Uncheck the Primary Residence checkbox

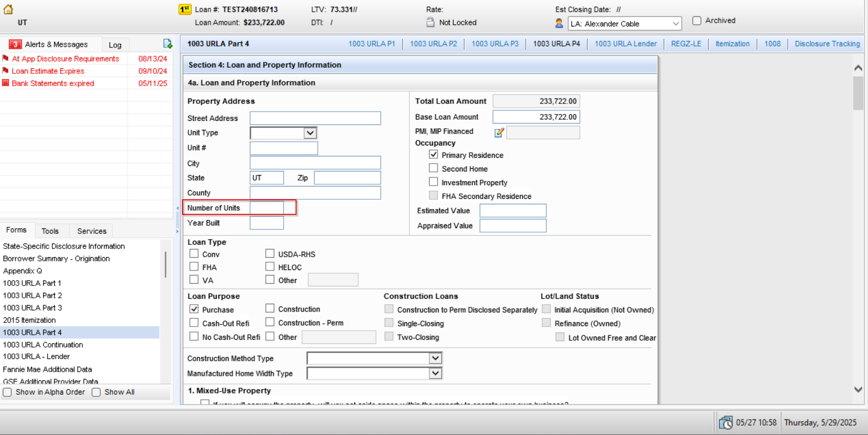pyautogui.click(x=433, y=155)
